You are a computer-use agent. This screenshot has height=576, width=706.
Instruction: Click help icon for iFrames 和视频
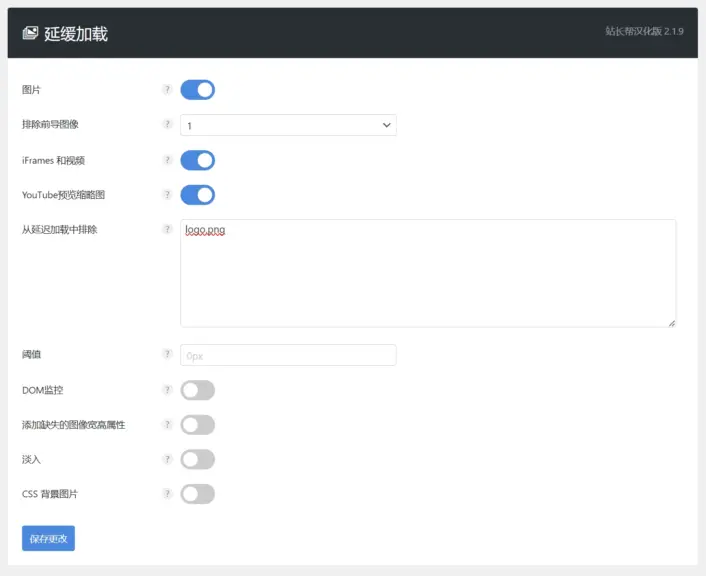[x=167, y=160]
